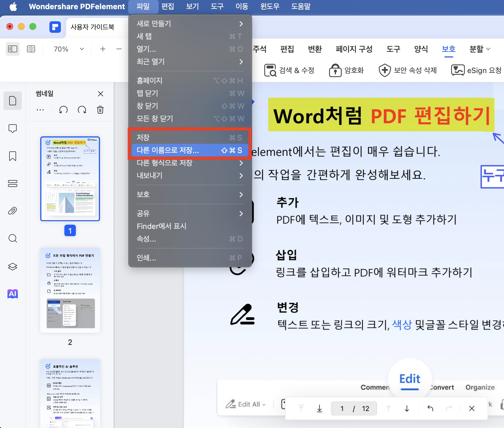The height and width of the screenshot is (428, 504).
Task: Click the page number field showing 1
Action: point(342,408)
